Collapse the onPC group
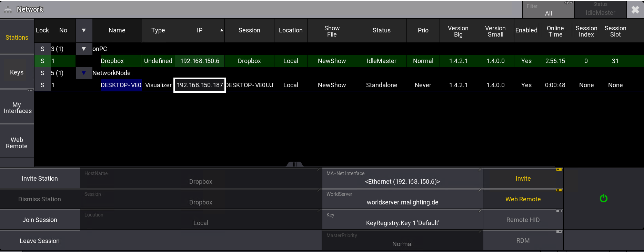The width and height of the screenshot is (644, 252). pyautogui.click(x=84, y=49)
